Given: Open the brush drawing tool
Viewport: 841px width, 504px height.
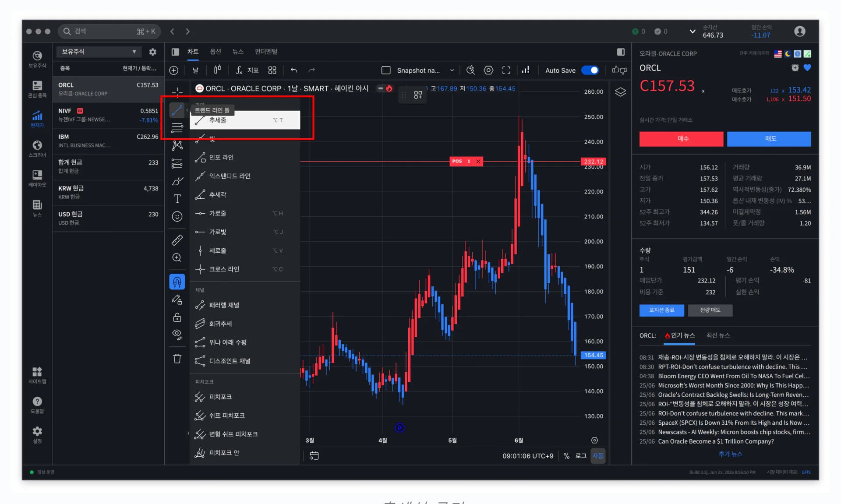Looking at the screenshot, I should (177, 181).
